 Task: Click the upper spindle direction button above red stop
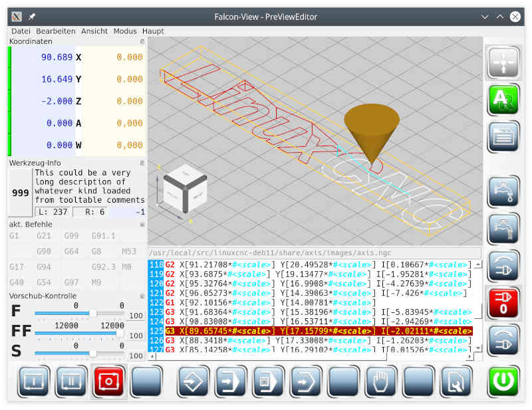[x=503, y=266]
